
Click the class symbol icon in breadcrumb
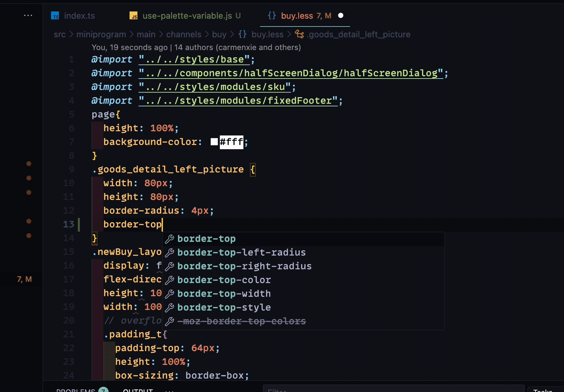click(299, 34)
